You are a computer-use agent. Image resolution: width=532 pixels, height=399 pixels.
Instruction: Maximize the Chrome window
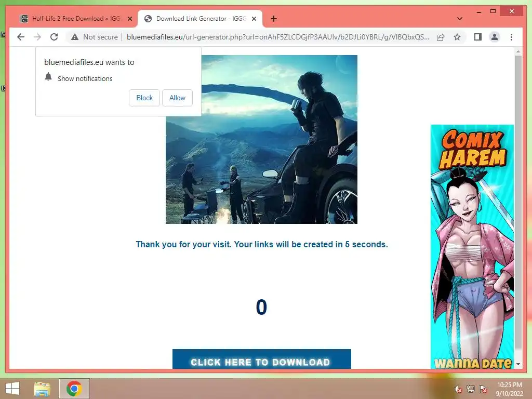pos(493,11)
